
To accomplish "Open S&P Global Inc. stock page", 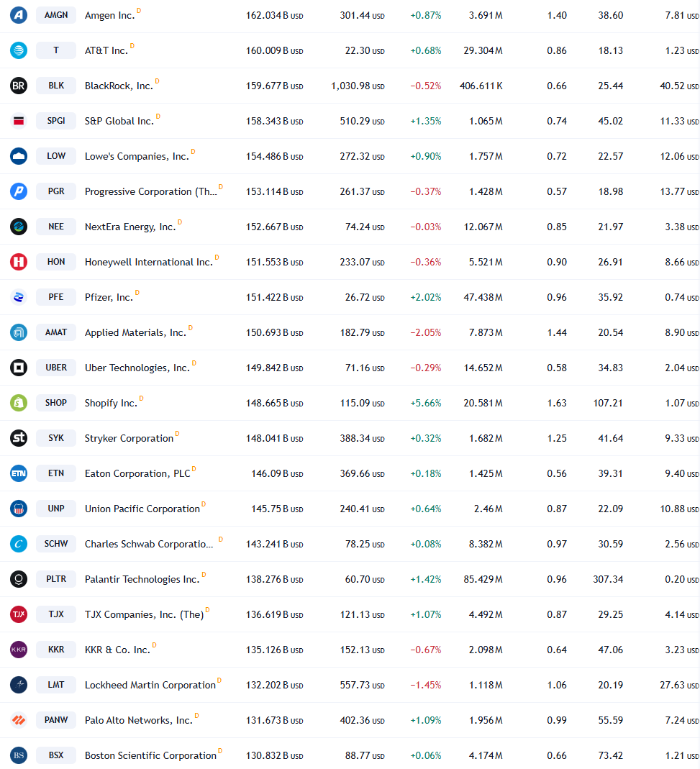I will (119, 121).
